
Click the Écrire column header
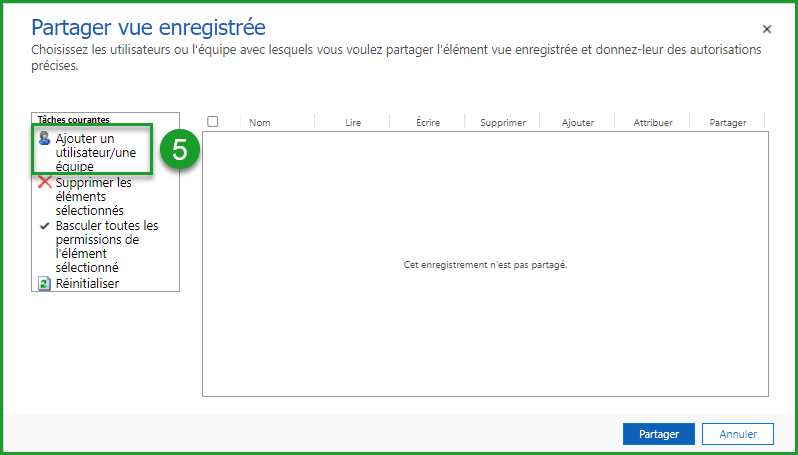428,123
